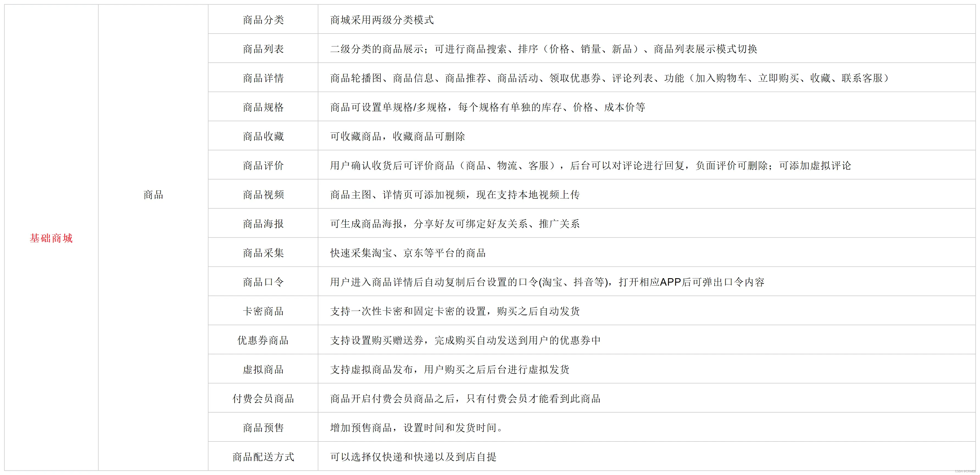Click the 商品采集 row label

tap(263, 253)
